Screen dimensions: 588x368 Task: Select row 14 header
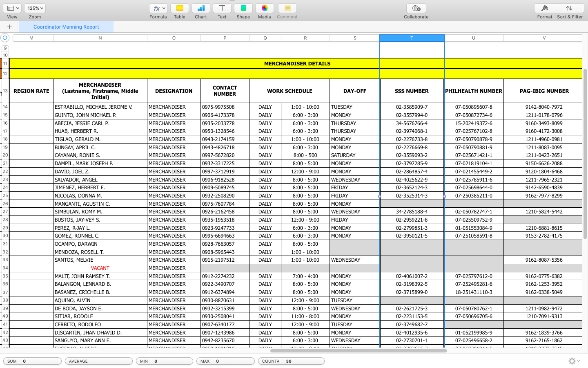point(5,107)
